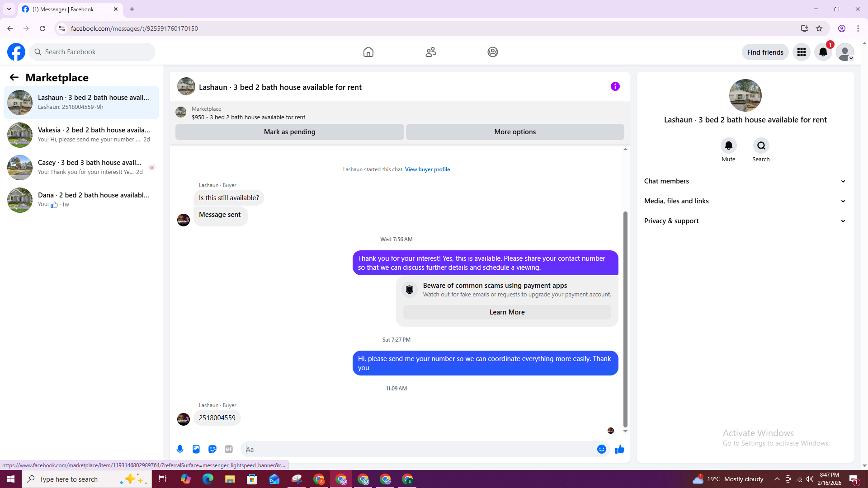The height and width of the screenshot is (488, 868).
Task: Show hidden system tray icons
Action: coord(777,479)
